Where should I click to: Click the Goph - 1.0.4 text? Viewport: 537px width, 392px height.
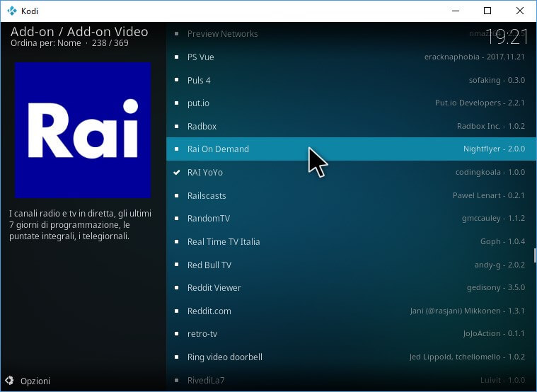tap(502, 241)
